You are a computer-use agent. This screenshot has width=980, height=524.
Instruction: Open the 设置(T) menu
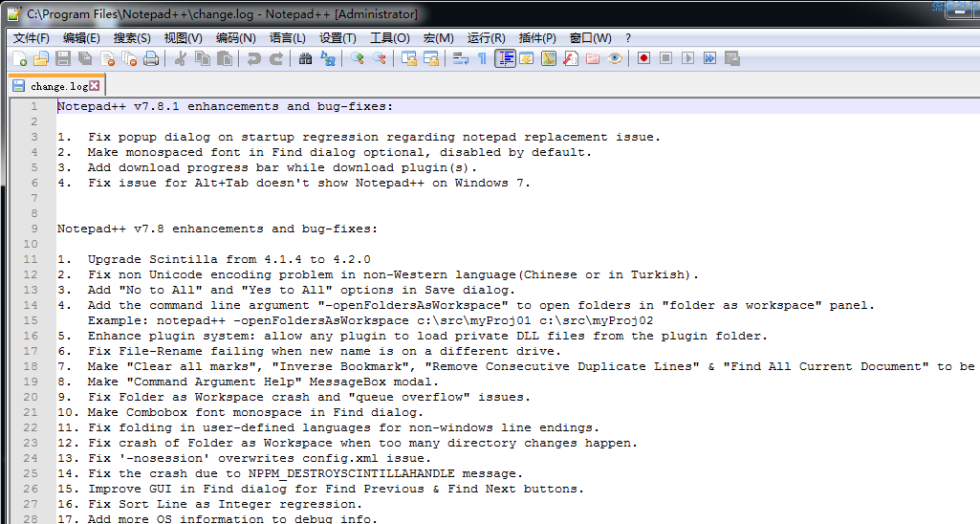(338, 38)
